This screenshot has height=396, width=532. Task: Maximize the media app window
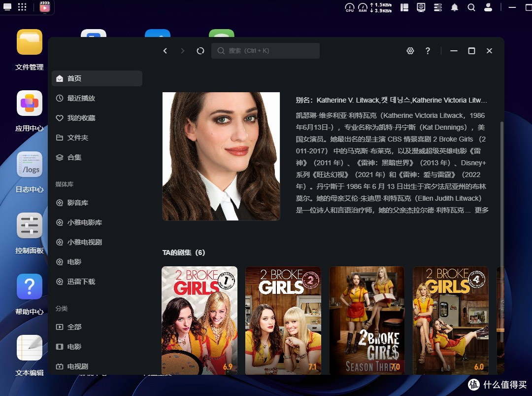coord(471,51)
